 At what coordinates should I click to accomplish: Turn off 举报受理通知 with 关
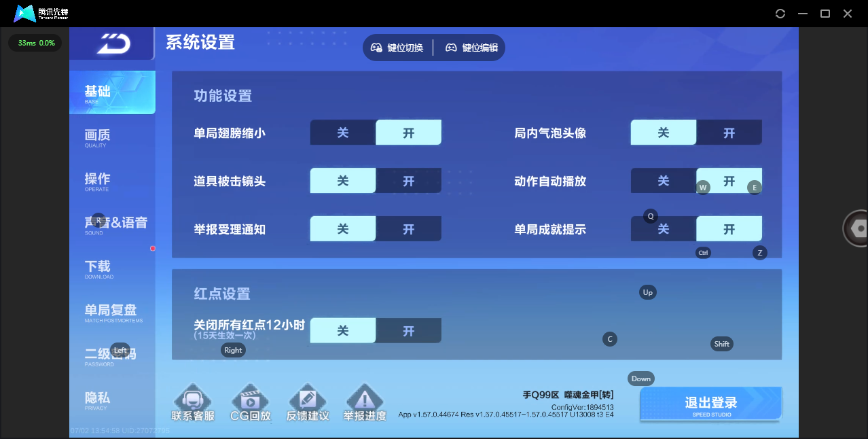click(x=343, y=229)
